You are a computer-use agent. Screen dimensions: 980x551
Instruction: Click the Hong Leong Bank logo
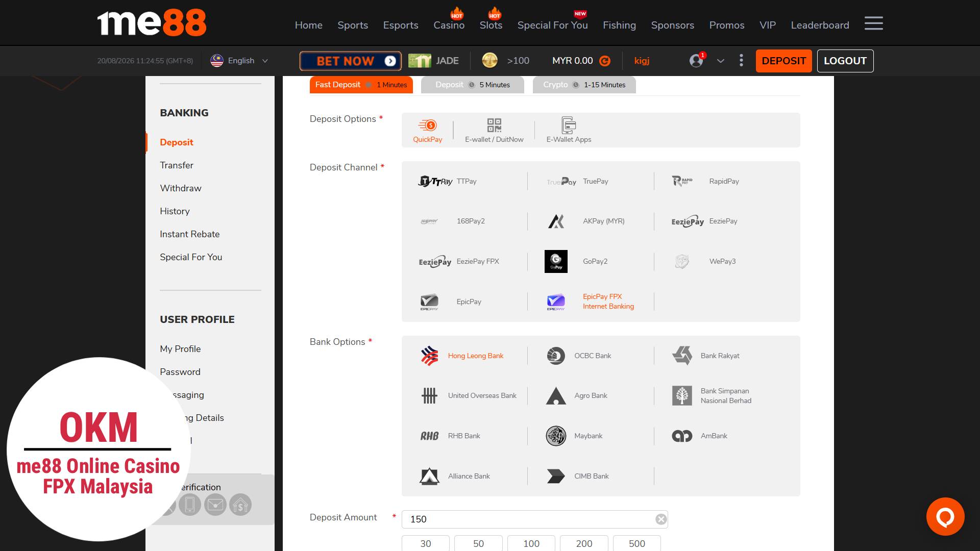click(429, 356)
